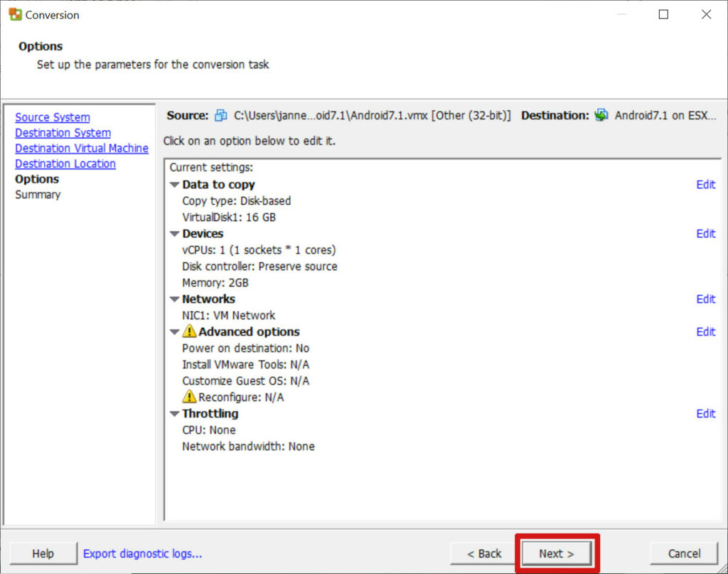Viewport: 728px width, 574px height.
Task: Select Network bandwidth: None row
Action: (x=248, y=446)
